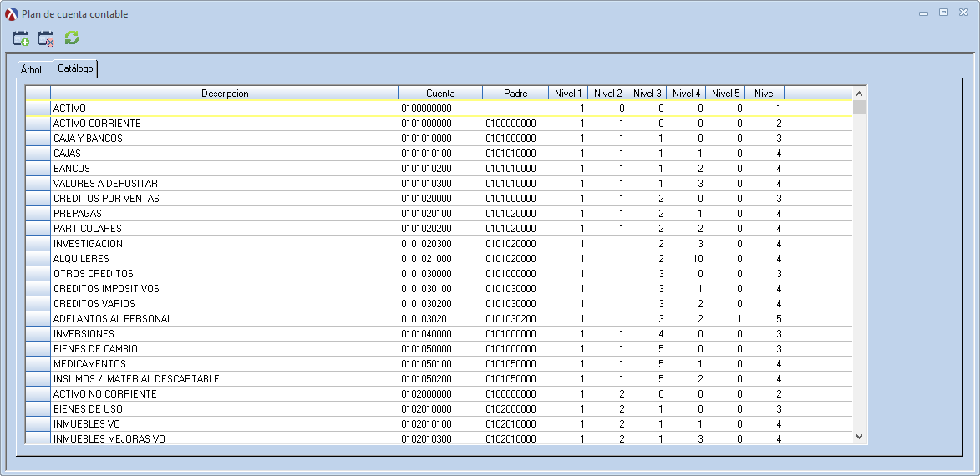Select the BIENES DE CAMBIO row
Screen dimensions: 980x476
(439, 348)
